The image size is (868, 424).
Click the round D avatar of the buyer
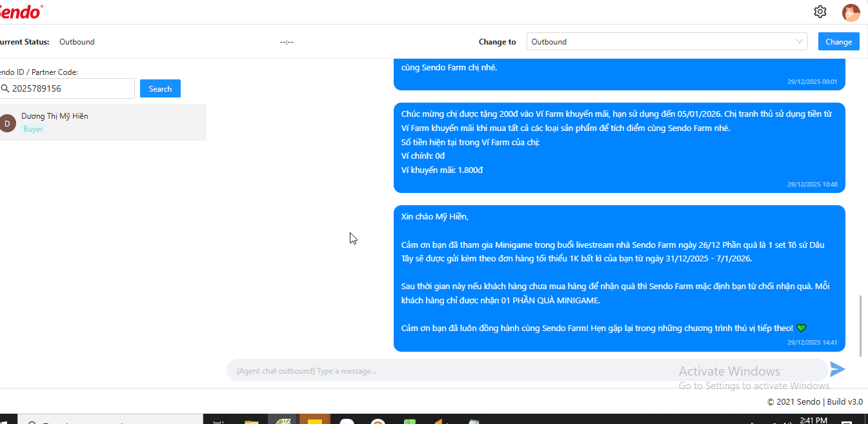[x=7, y=123]
